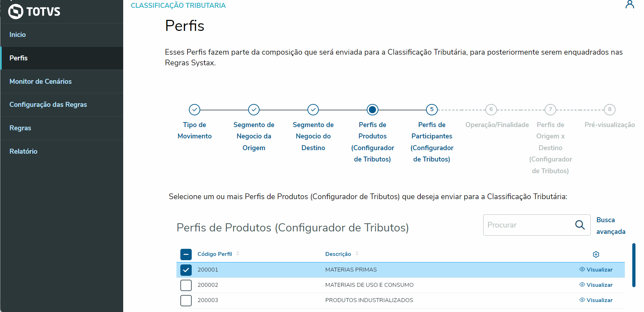Click the Busca avançada link
644x312 pixels.
tap(610, 226)
